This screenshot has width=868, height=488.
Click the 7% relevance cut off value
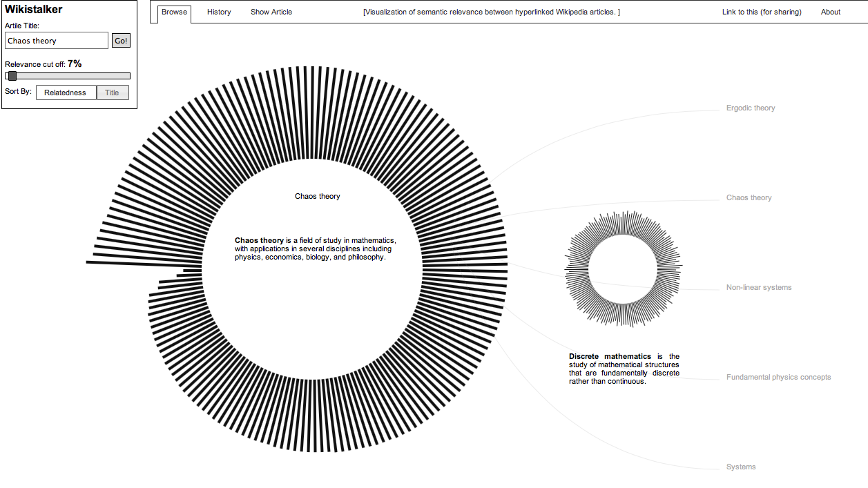[75, 64]
